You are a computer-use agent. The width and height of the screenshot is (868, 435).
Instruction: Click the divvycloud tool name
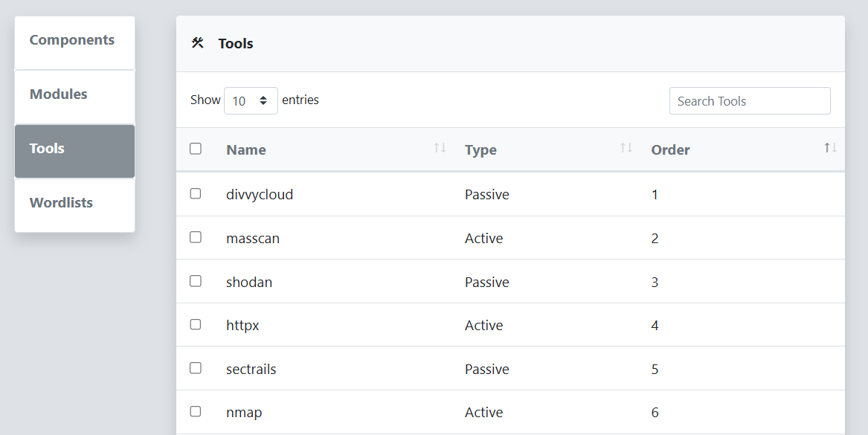pyautogui.click(x=260, y=195)
